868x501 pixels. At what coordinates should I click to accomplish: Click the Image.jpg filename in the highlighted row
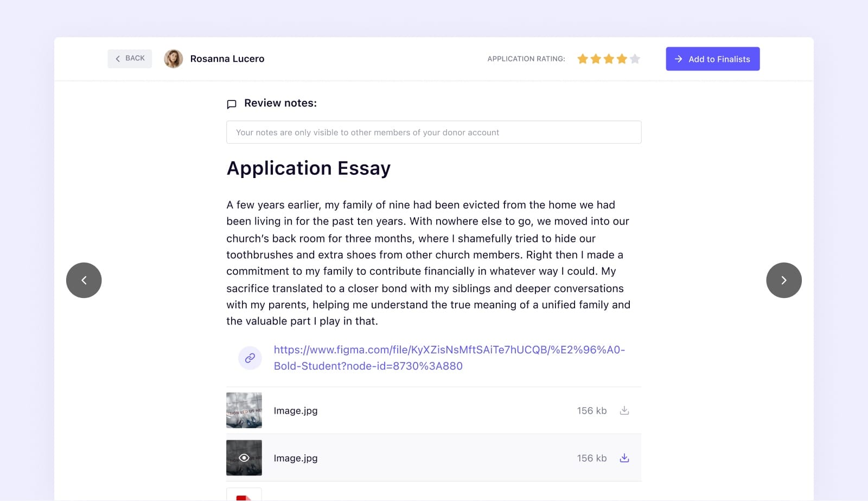pyautogui.click(x=295, y=458)
